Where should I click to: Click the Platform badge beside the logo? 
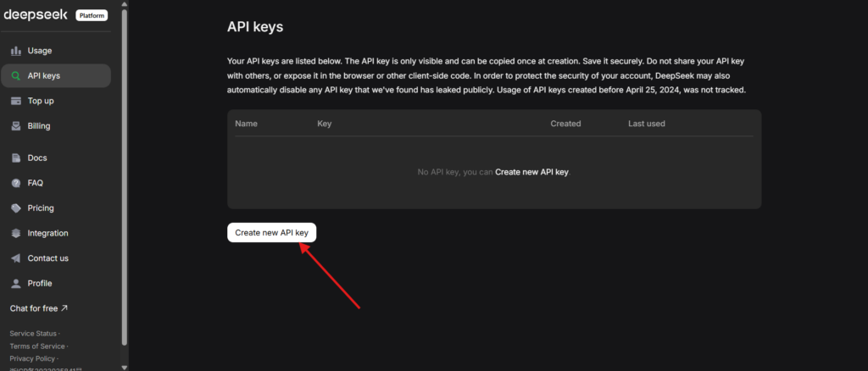click(x=92, y=15)
